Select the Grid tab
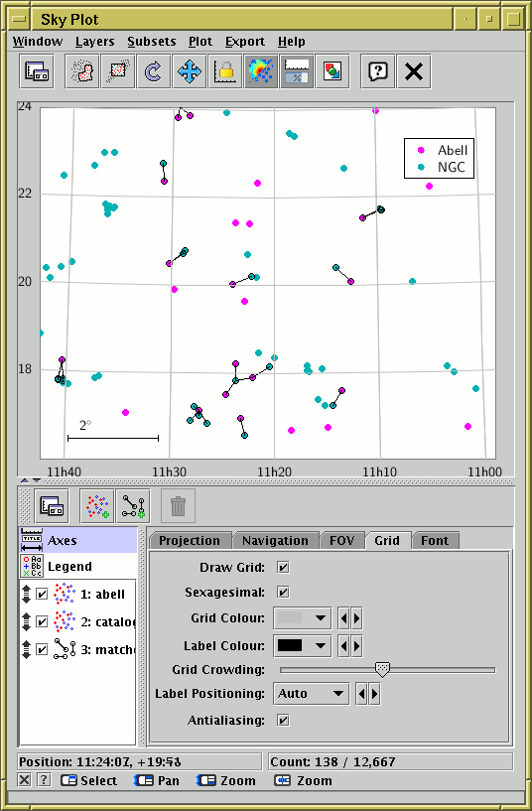The image size is (532, 811). 387,540
